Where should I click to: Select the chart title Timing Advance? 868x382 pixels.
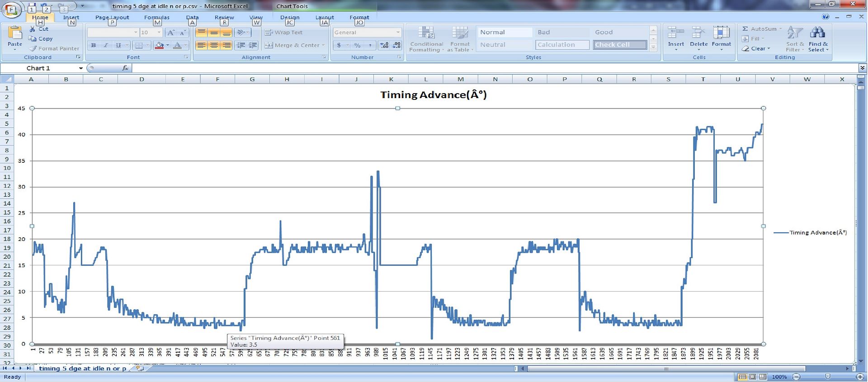433,95
